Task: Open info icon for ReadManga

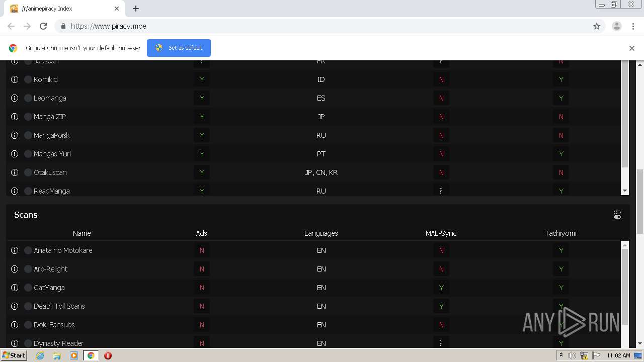Action: [x=15, y=191]
